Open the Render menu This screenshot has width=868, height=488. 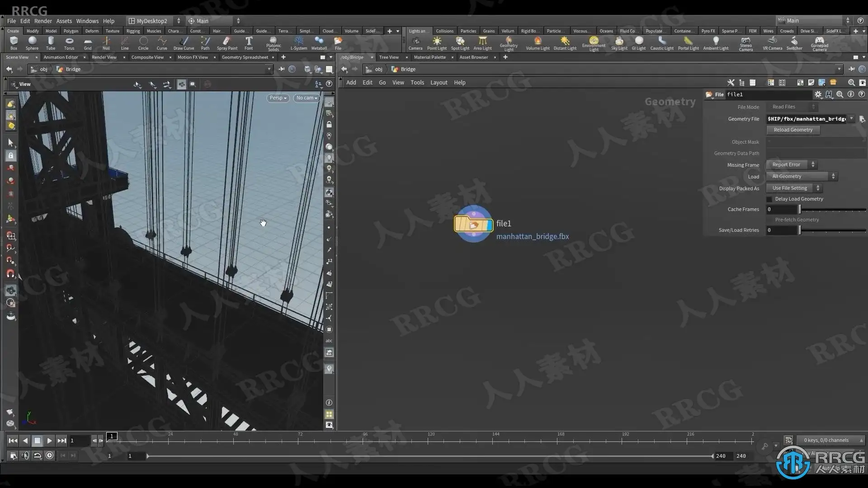point(43,21)
